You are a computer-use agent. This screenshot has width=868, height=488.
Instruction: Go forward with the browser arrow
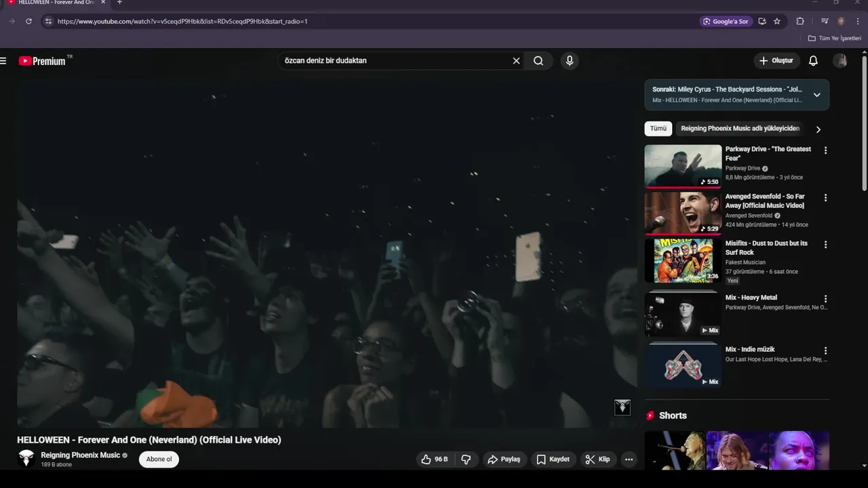12,21
